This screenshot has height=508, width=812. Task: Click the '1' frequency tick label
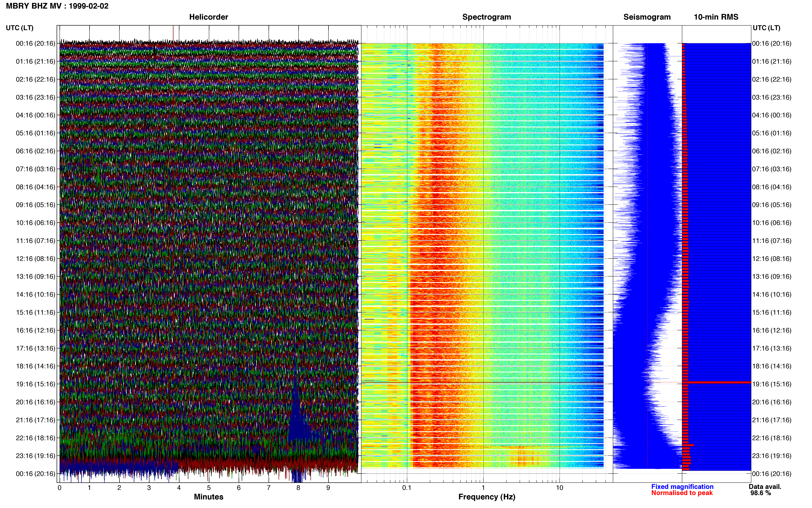click(483, 488)
